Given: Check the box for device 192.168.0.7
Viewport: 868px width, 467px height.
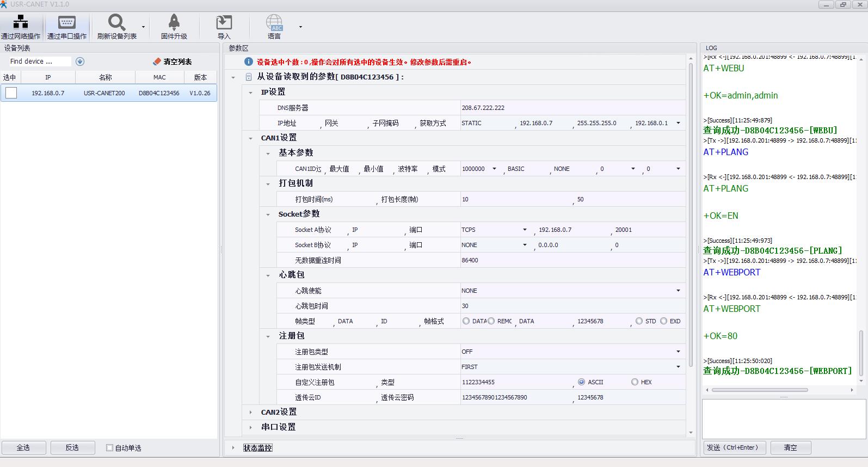Looking at the screenshot, I should 11,93.
